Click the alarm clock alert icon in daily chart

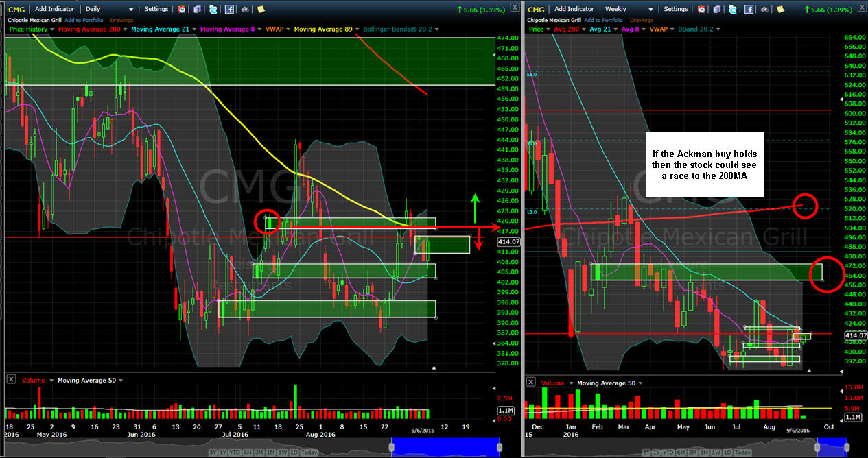coord(182,10)
